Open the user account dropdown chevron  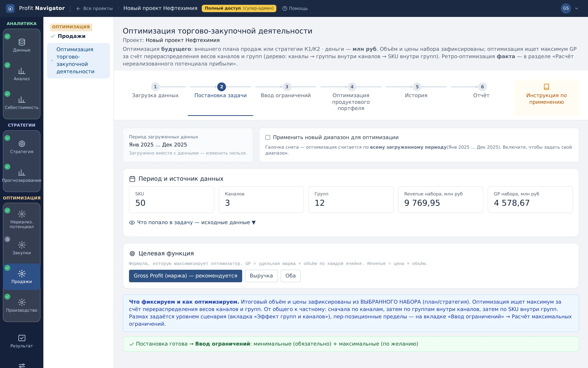tap(577, 8)
